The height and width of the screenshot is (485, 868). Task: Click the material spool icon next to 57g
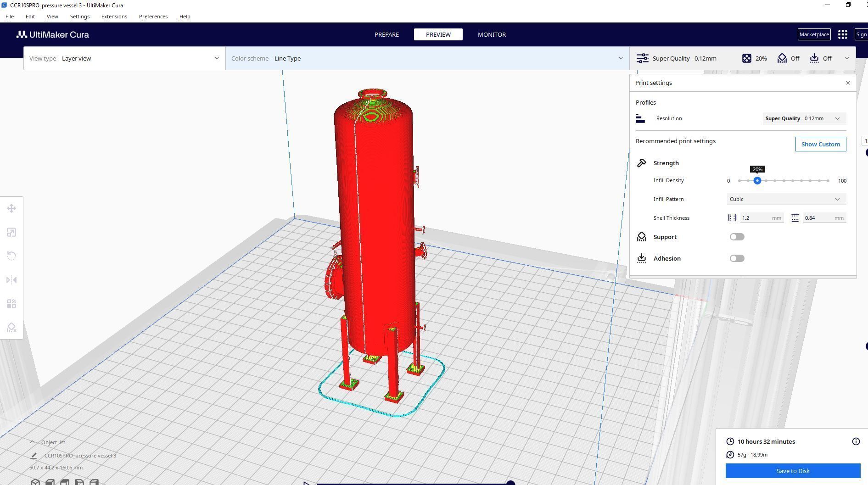[730, 455]
